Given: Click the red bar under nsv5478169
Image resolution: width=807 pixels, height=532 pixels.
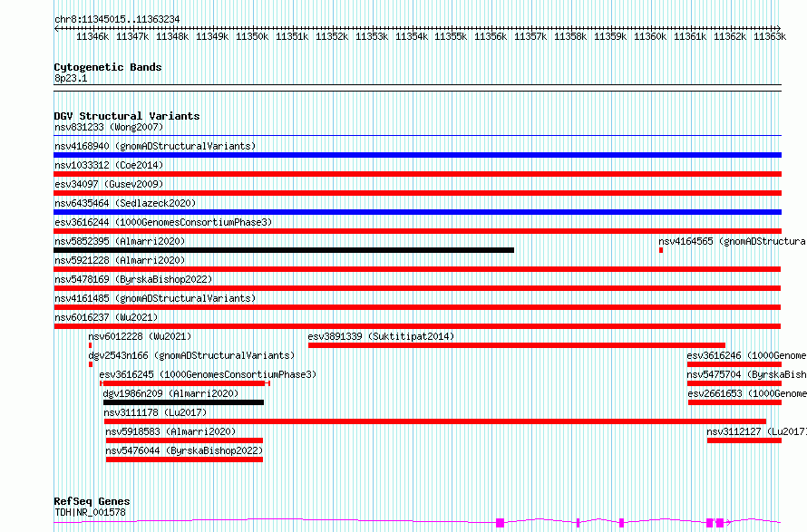Looking at the screenshot, I should [x=417, y=288].
